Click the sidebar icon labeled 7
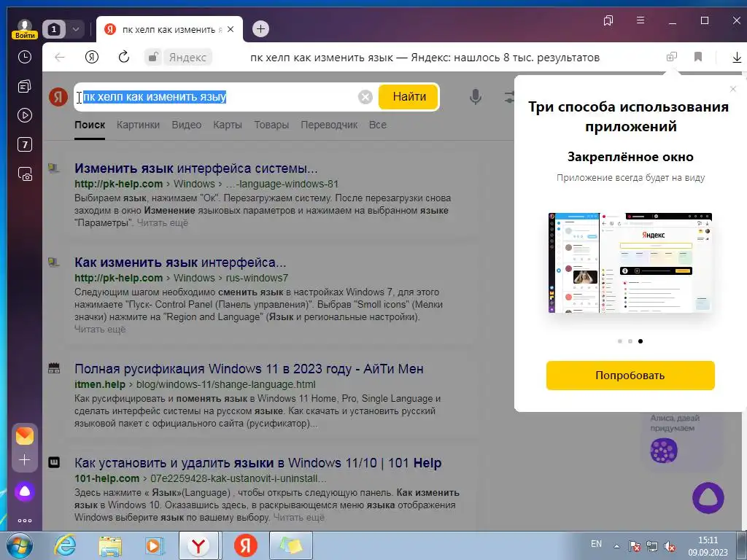747x560 pixels. click(25, 144)
